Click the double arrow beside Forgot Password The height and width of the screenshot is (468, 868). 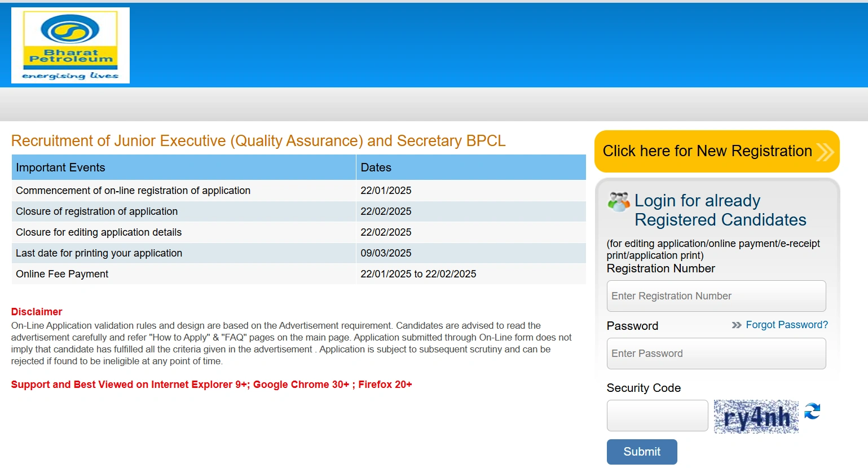coord(737,325)
